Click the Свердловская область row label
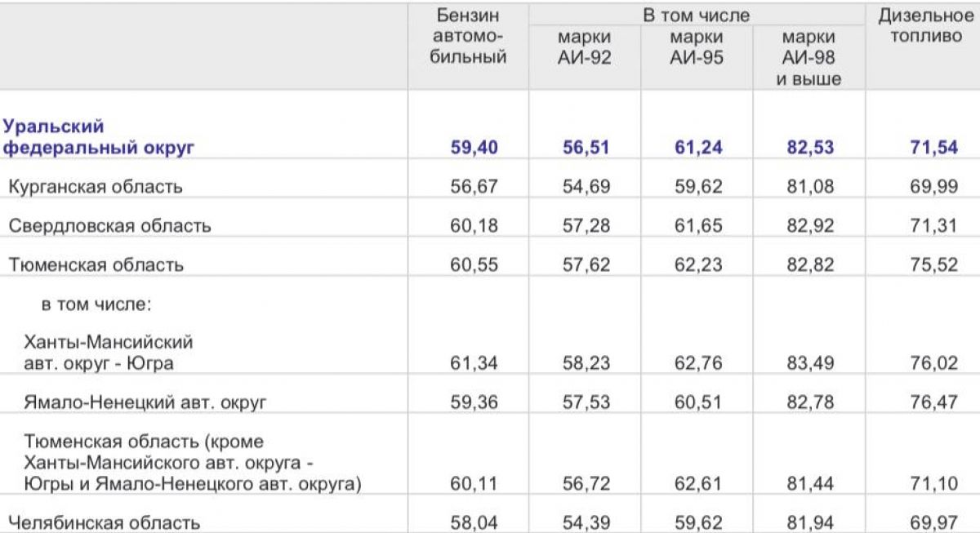980x533 pixels. pos(109,225)
